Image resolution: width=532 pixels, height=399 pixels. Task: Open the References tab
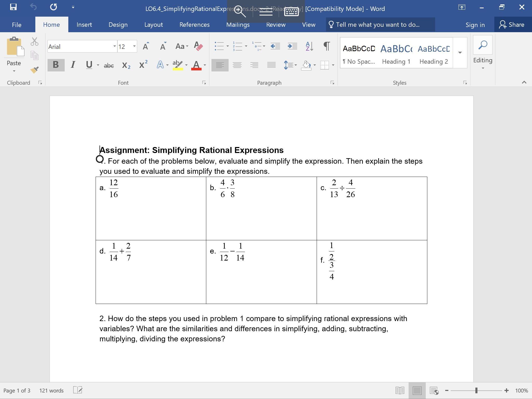(194, 25)
